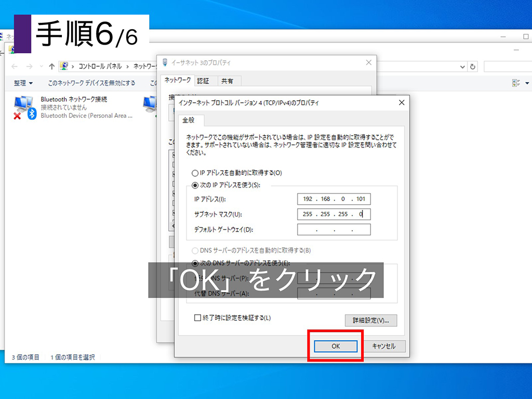Click the back navigation arrow in Explorer
Viewport: 532px width, 399px height.
[x=14, y=66]
